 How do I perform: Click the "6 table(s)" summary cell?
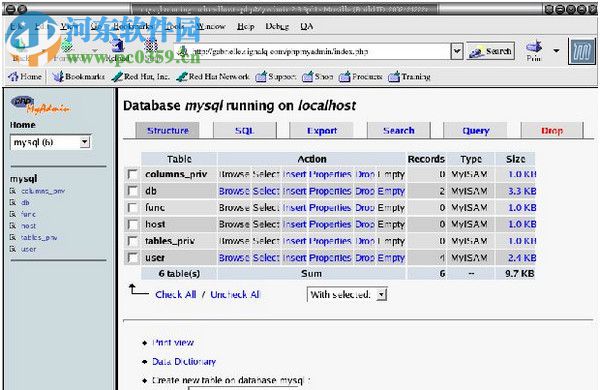179,274
